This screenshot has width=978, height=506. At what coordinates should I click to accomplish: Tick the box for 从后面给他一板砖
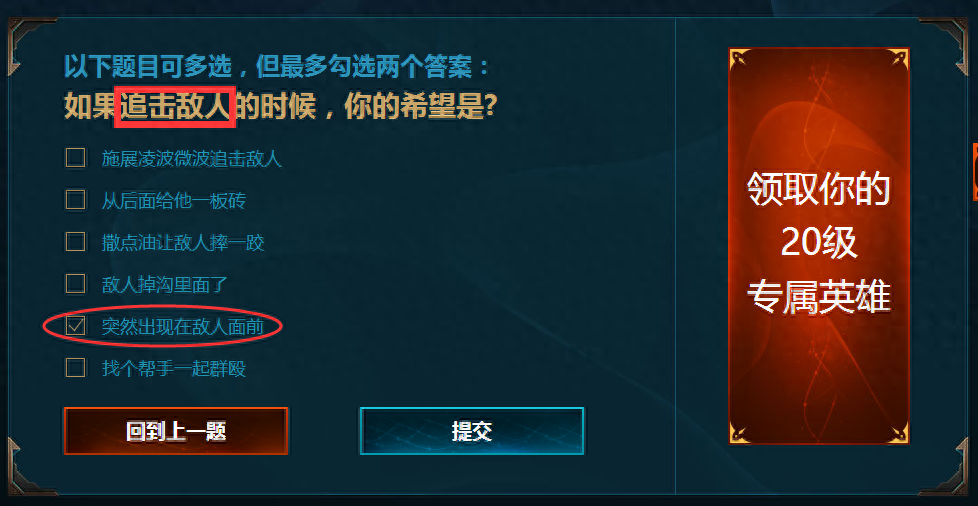click(75, 200)
